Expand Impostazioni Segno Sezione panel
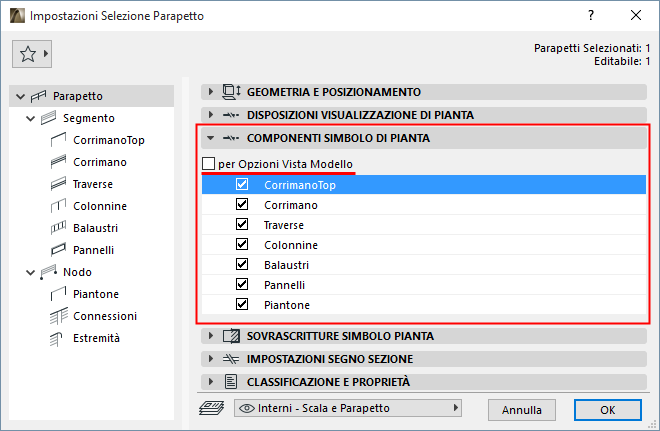This screenshot has width=660, height=431. [x=211, y=359]
